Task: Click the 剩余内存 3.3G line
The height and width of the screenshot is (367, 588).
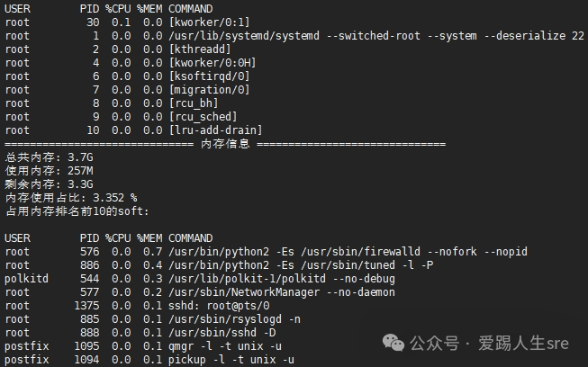Action: [49, 184]
